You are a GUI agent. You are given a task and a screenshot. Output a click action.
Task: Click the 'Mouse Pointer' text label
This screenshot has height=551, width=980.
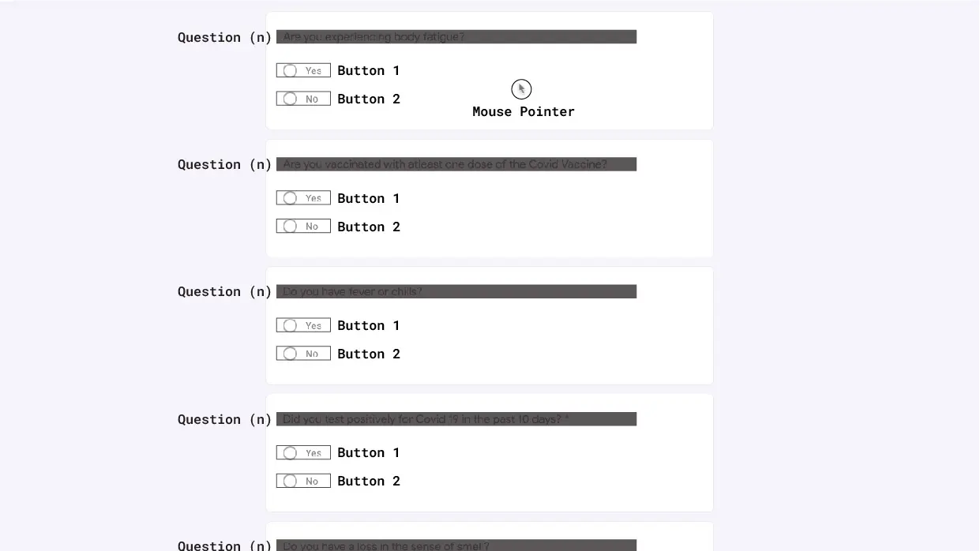click(524, 111)
